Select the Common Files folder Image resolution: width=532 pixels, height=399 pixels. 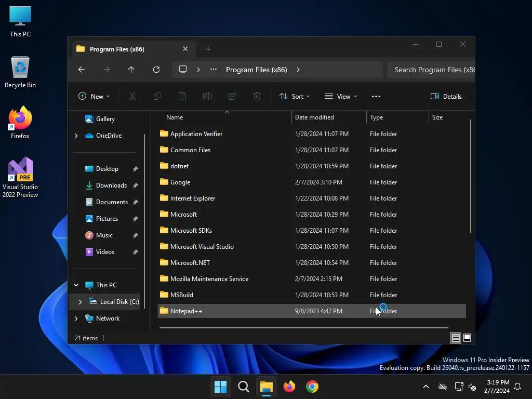[312, 150]
